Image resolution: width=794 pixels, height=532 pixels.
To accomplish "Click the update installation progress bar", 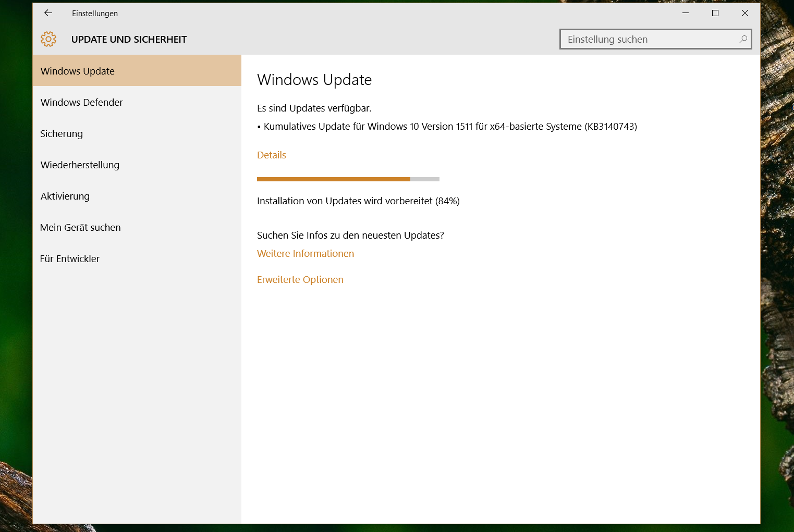I will 348,179.
